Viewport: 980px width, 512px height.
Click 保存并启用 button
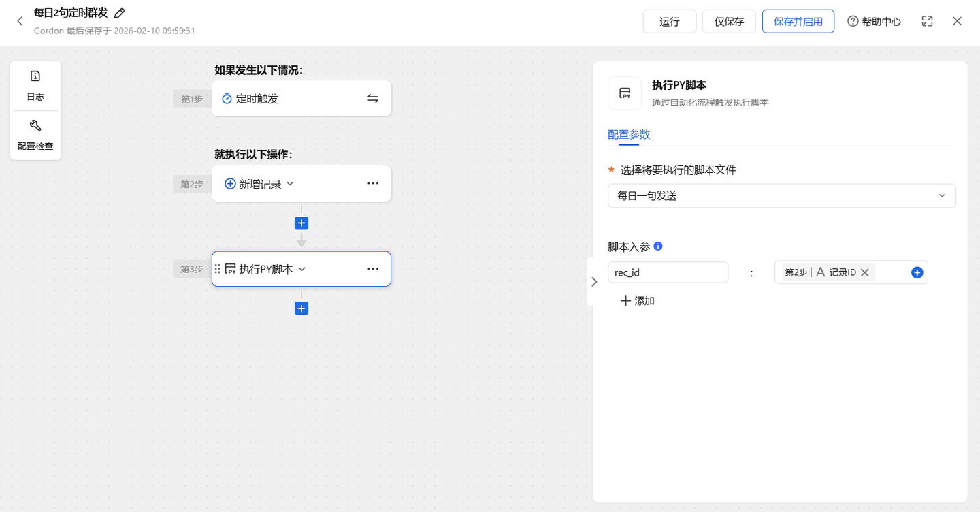[x=798, y=21]
